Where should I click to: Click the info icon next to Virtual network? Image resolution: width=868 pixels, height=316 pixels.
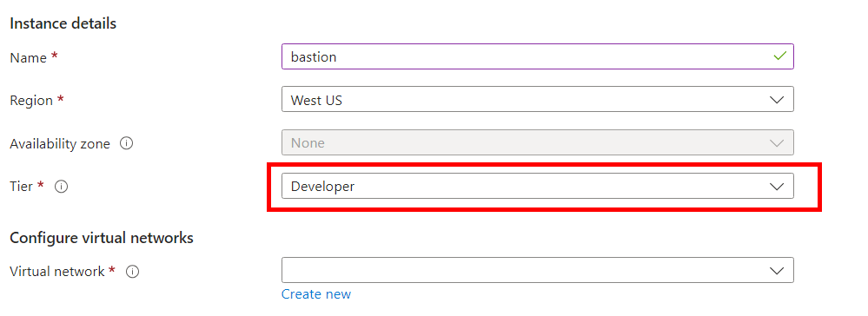coord(132,272)
